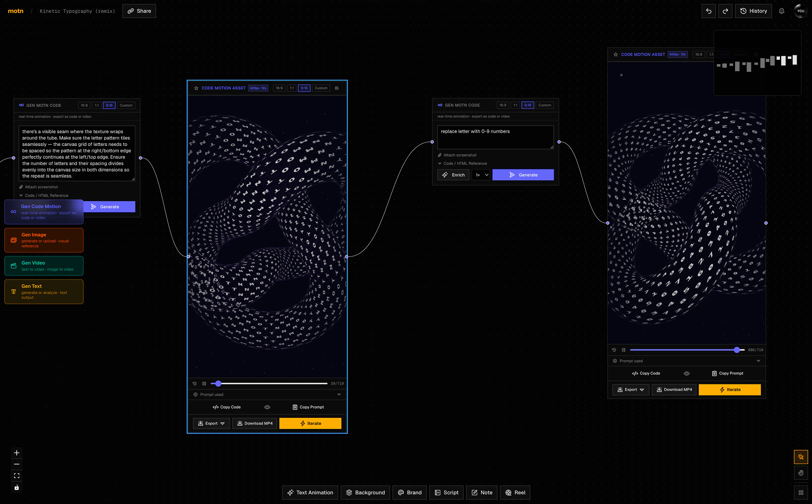Open the 1x speed dropdown
Viewport: 812px width, 504px height.
481,174
